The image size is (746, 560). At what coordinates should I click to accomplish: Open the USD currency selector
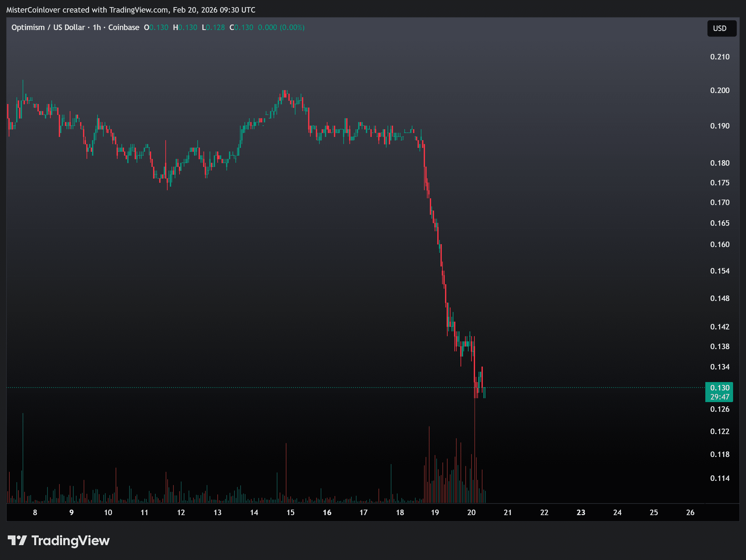[721, 28]
